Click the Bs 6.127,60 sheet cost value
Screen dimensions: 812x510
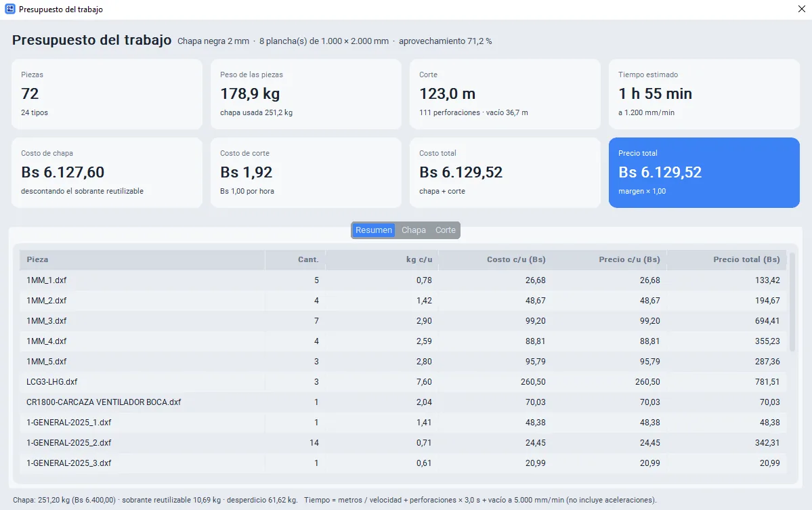(63, 172)
